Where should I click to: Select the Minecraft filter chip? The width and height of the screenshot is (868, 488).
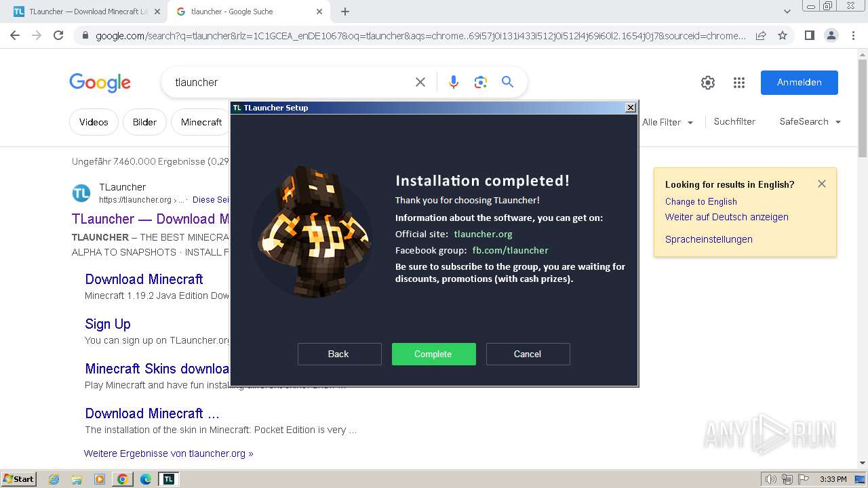pos(201,122)
